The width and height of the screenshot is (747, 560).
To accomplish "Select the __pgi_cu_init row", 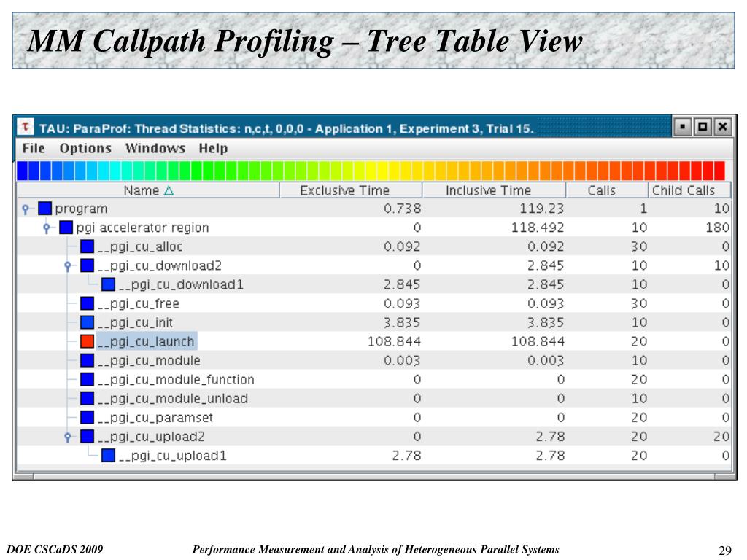I will pyautogui.click(x=373, y=322).
